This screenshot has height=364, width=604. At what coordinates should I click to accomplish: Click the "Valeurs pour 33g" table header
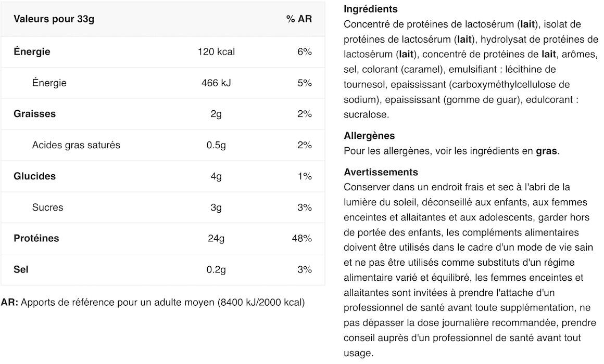[54, 19]
